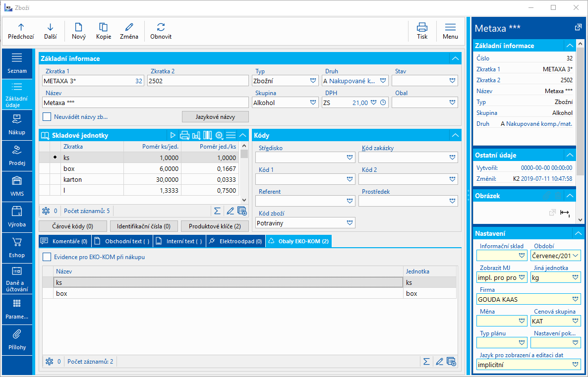Collapse the Kódy panel
The width and height of the screenshot is (588, 377).
455,135
